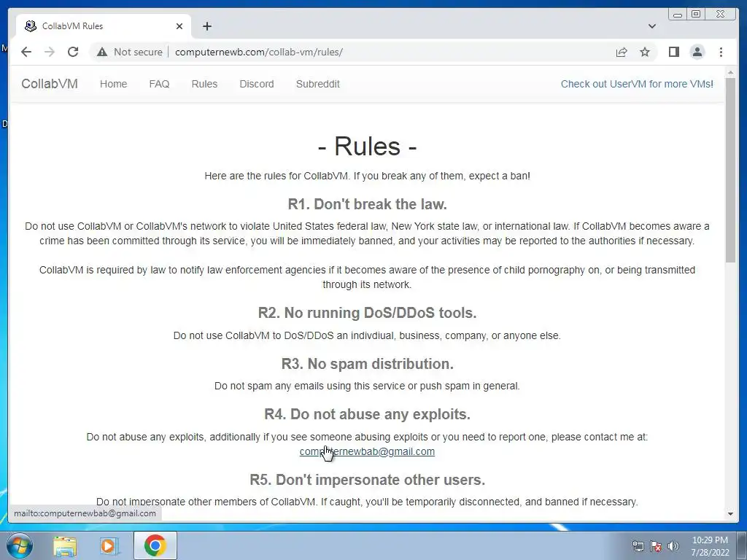747x560 pixels.
Task: Click the CollabVM brand logo link
Action: pyautogui.click(x=50, y=84)
